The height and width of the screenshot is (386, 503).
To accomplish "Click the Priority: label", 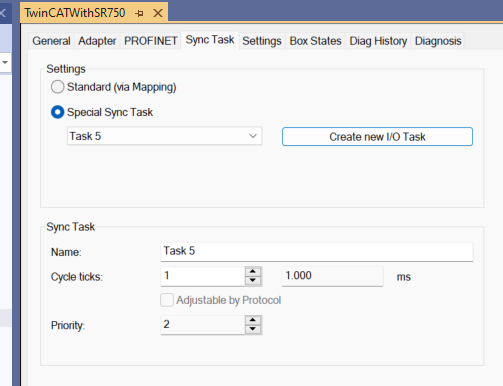I will click(68, 325).
